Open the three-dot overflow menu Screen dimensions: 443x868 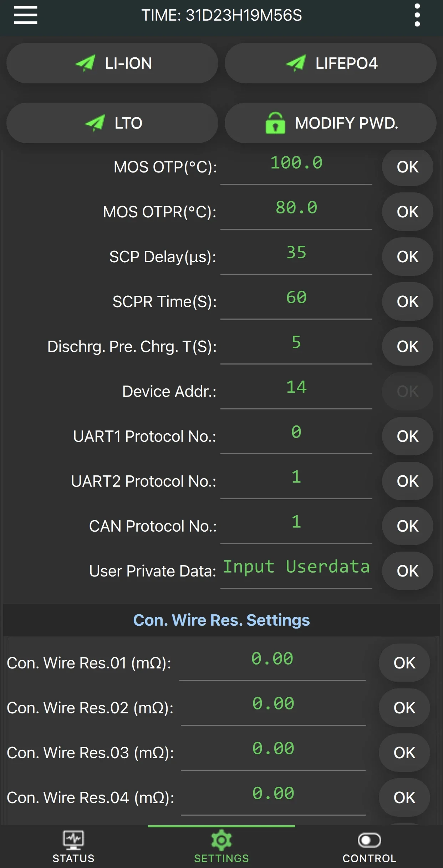(x=417, y=15)
